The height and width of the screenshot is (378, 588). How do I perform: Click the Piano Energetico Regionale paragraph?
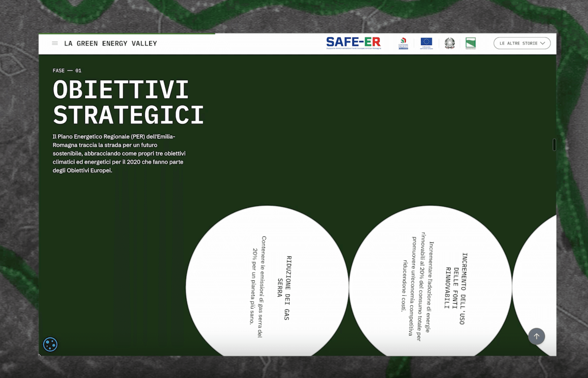pyautogui.click(x=119, y=153)
